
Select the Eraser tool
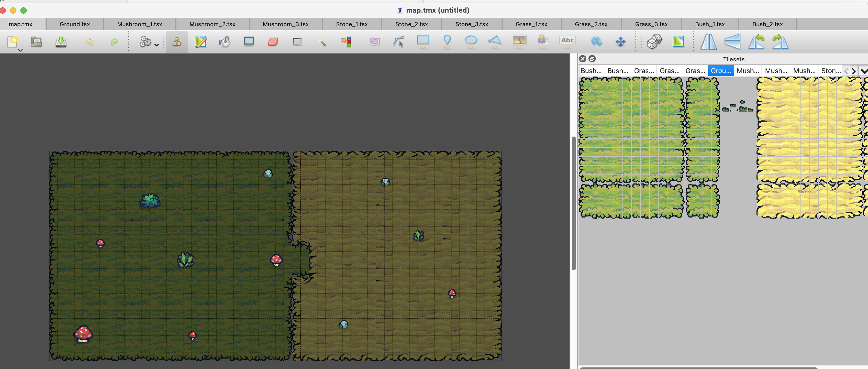pyautogui.click(x=273, y=41)
